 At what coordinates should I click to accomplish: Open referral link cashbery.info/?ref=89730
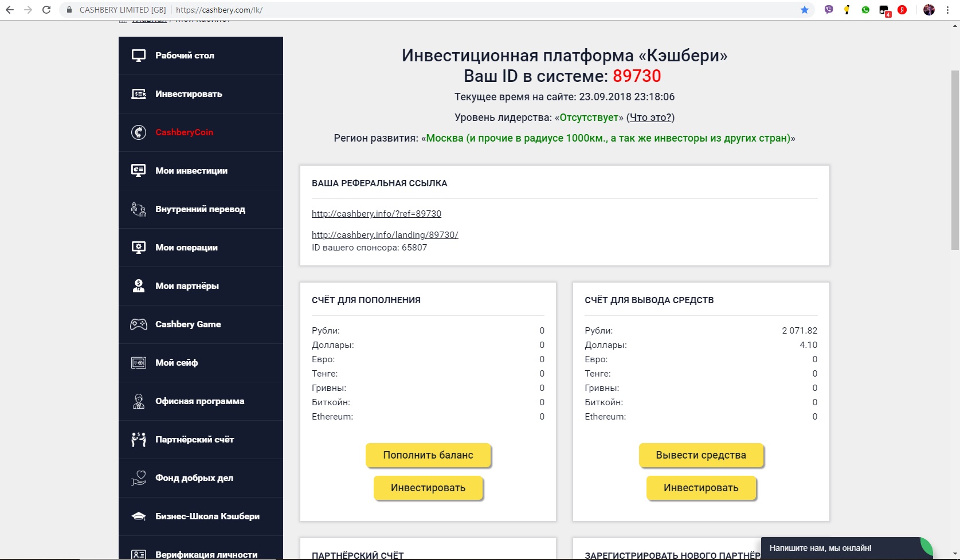pos(377,214)
